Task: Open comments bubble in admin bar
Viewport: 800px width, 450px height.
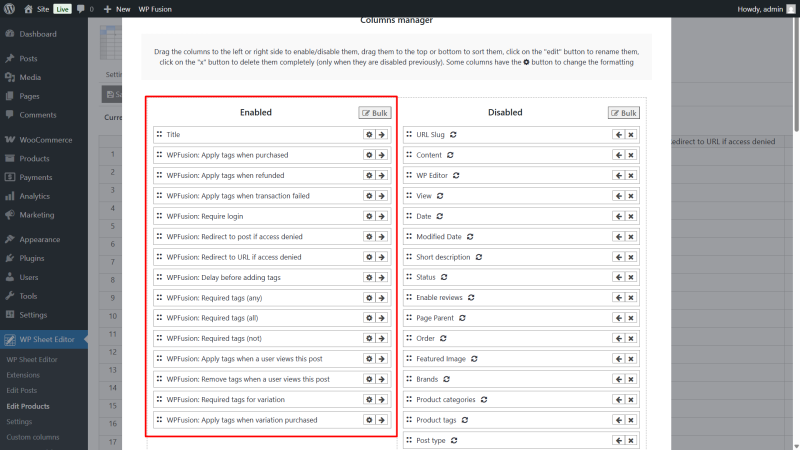Action: (x=85, y=9)
